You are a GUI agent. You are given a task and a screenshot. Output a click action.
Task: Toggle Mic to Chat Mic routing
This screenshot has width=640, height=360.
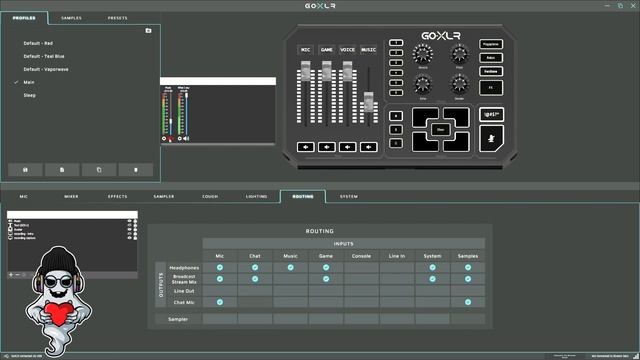pos(220,302)
